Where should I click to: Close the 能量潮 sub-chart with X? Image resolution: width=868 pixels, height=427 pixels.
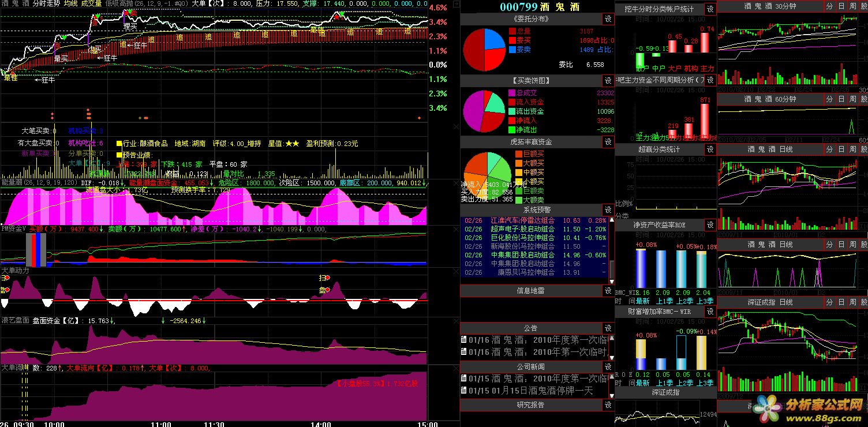pos(456,182)
